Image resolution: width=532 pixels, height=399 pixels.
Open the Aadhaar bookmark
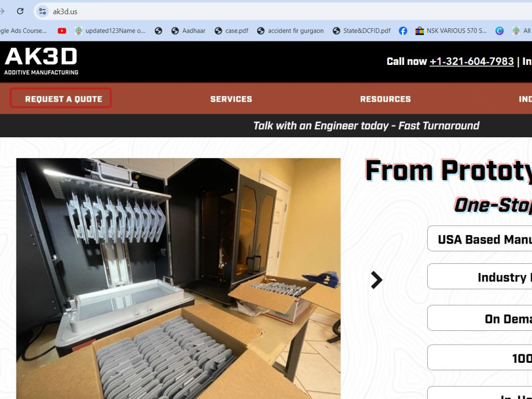coord(188,31)
